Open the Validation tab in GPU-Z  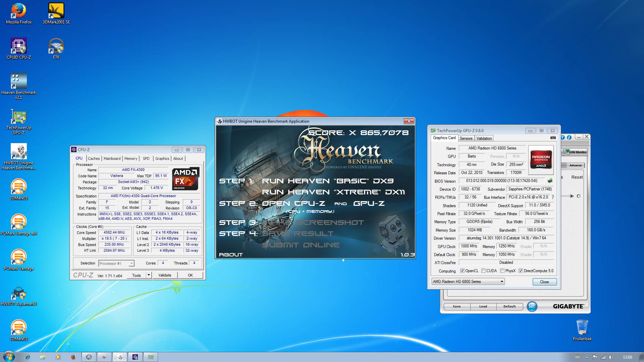[484, 138]
